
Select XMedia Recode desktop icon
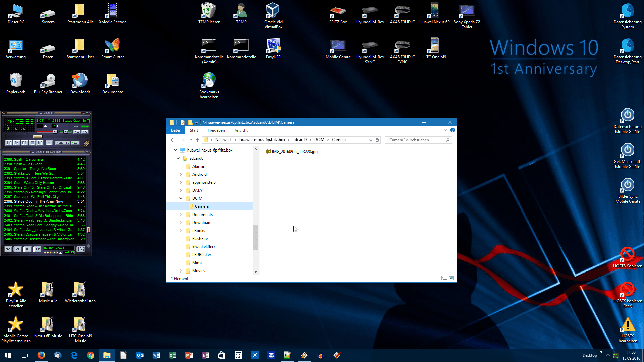tap(113, 14)
